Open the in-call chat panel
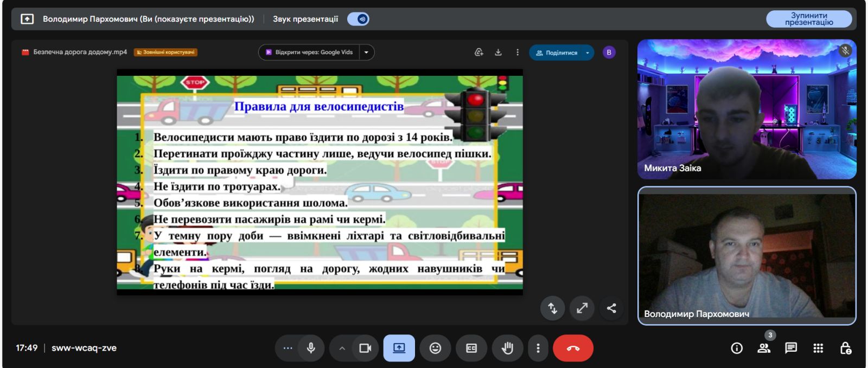The width and height of the screenshot is (868, 368). point(791,348)
